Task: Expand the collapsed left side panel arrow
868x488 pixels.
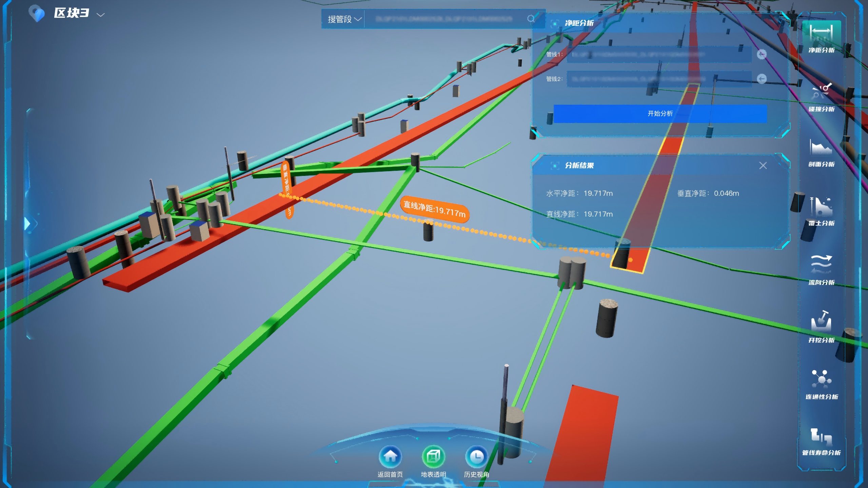Action: (x=28, y=223)
